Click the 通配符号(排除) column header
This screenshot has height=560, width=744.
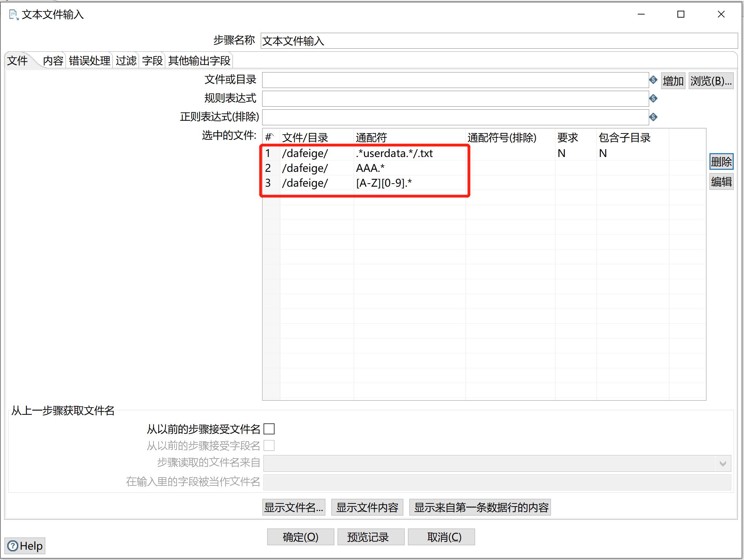510,137
